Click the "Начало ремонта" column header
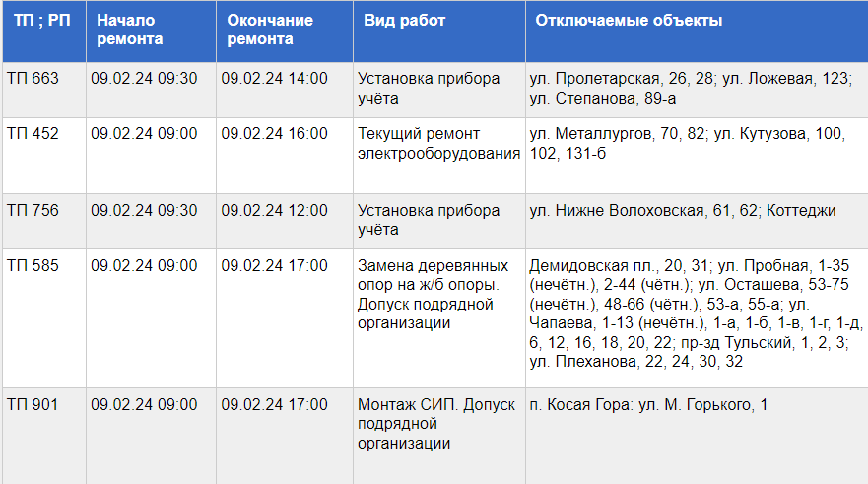The width and height of the screenshot is (868, 484). coord(151,31)
